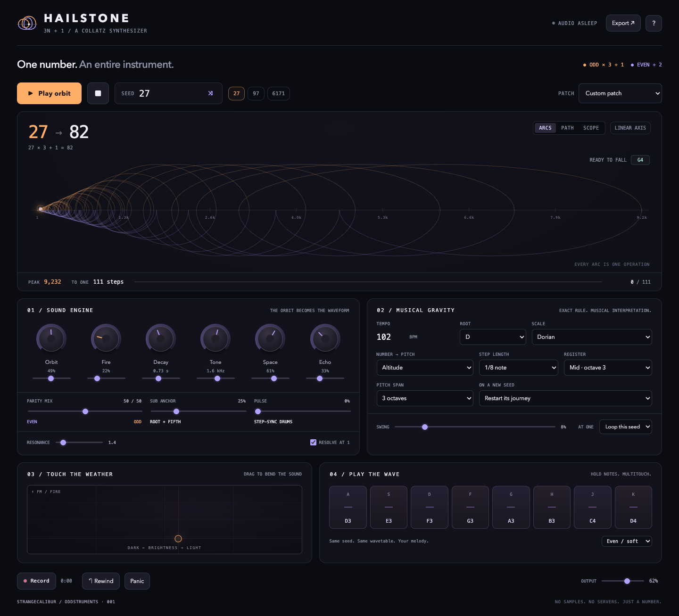Open help with the question mark button
This screenshot has height=616, width=679.
coord(654,23)
